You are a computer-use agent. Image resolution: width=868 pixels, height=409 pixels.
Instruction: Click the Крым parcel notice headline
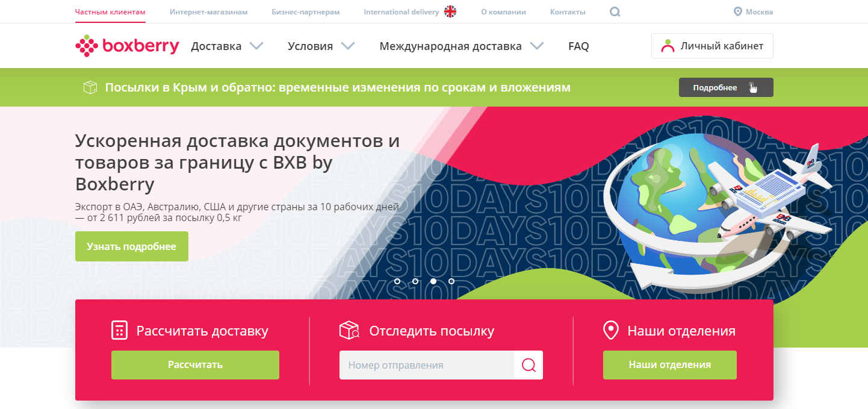click(x=338, y=87)
